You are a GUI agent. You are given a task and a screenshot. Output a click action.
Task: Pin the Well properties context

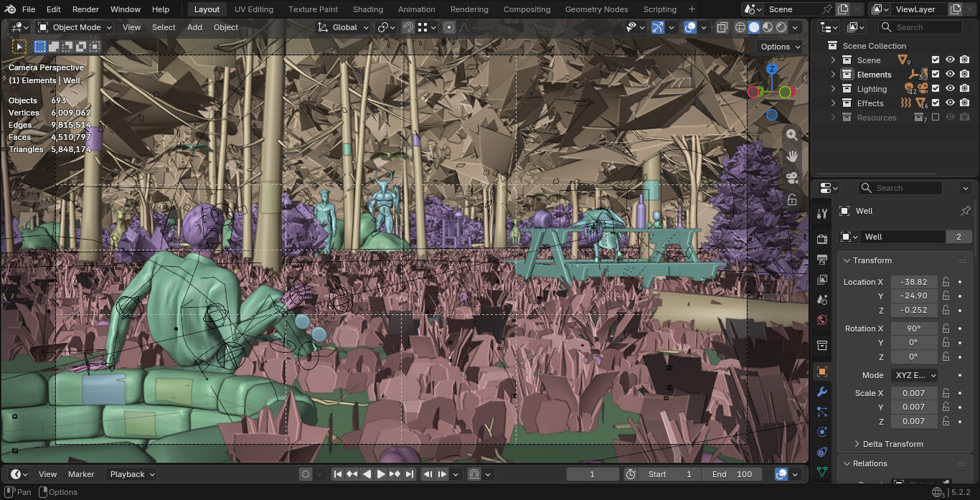[965, 211]
